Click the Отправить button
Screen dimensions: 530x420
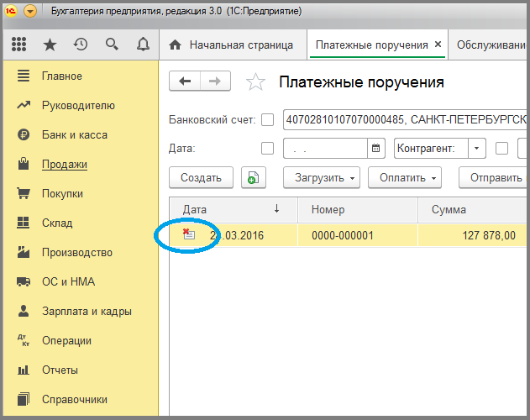point(494,177)
